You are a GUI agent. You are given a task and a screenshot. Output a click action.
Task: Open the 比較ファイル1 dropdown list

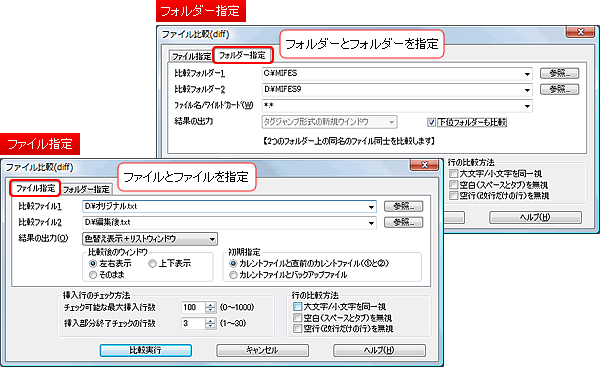click(x=371, y=207)
